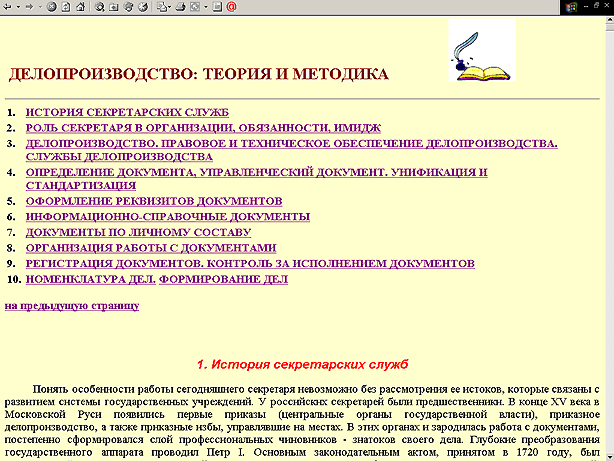
Task: Open the Search pane from the toolbar
Action: point(100,6)
